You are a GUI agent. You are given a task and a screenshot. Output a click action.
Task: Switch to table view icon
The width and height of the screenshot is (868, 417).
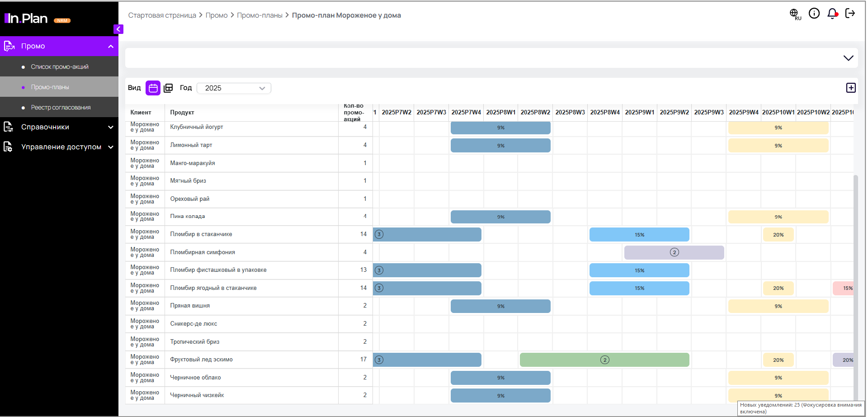168,88
